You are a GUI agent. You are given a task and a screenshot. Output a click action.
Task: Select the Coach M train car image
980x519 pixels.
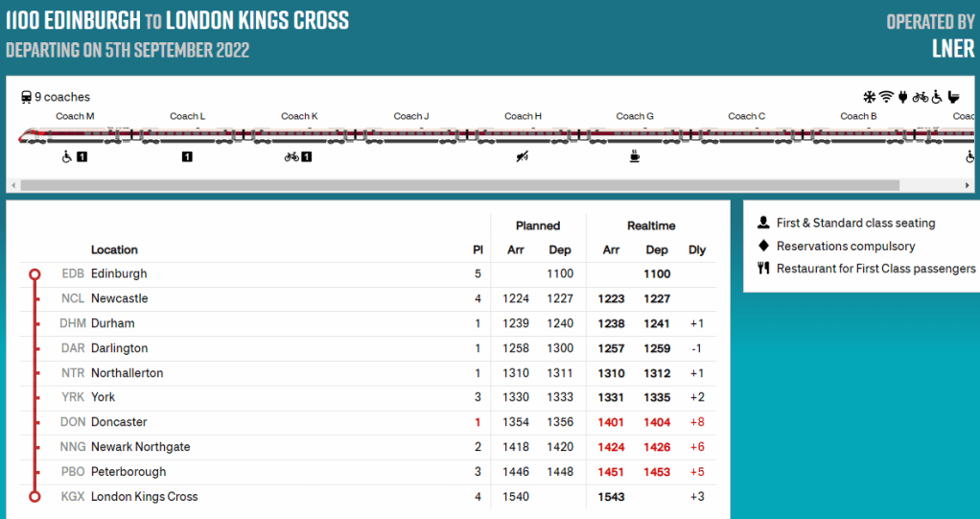pyautogui.click(x=76, y=135)
